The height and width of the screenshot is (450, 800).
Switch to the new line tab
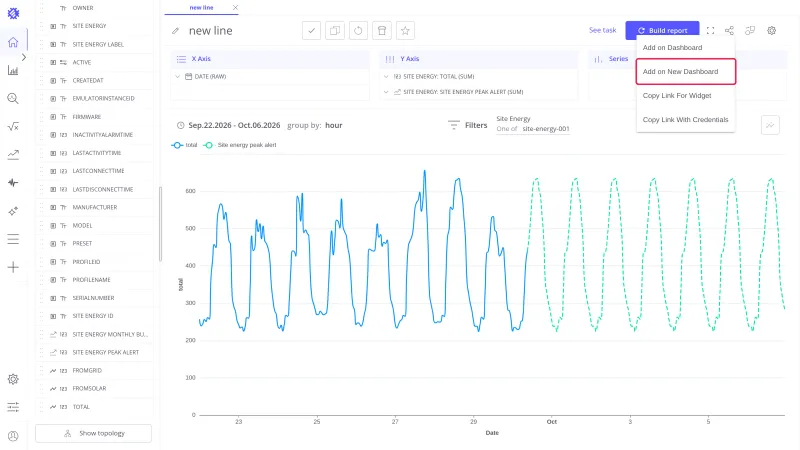201,8
